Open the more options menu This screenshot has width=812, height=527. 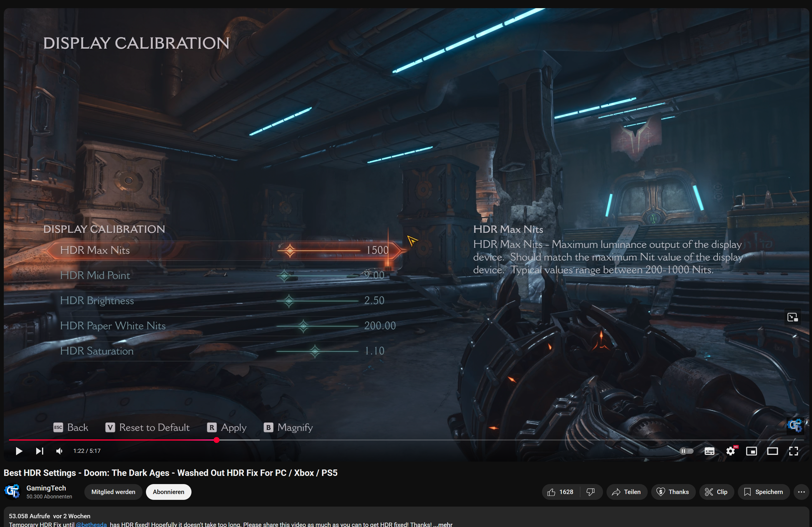[802, 492]
